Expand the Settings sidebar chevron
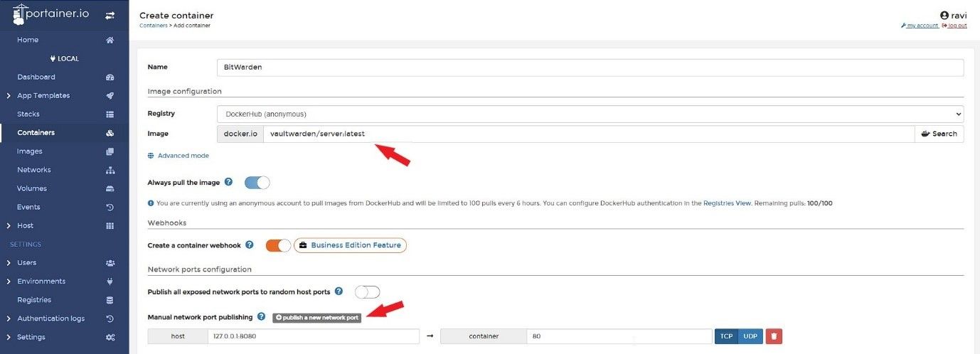This screenshot has width=980, height=354. click(8, 337)
